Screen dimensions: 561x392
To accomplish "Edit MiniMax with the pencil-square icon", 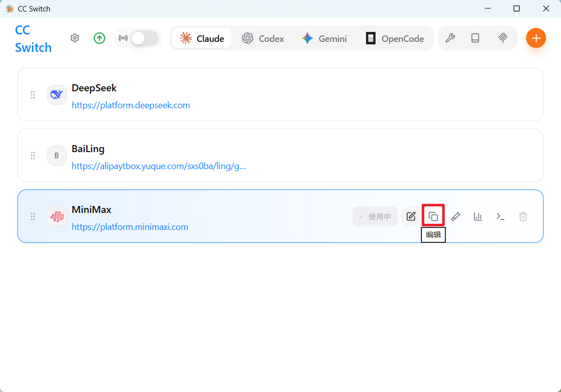I will pyautogui.click(x=411, y=216).
